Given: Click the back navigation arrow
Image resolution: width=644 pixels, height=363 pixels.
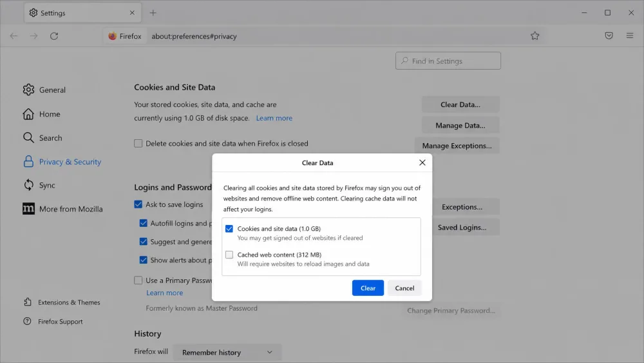Looking at the screenshot, I should tap(14, 36).
